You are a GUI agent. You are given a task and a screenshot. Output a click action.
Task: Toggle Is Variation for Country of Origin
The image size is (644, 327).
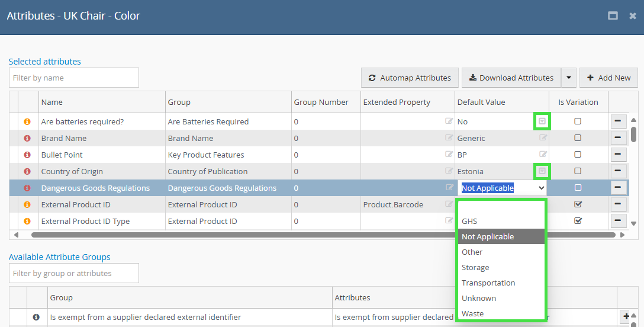click(x=578, y=171)
